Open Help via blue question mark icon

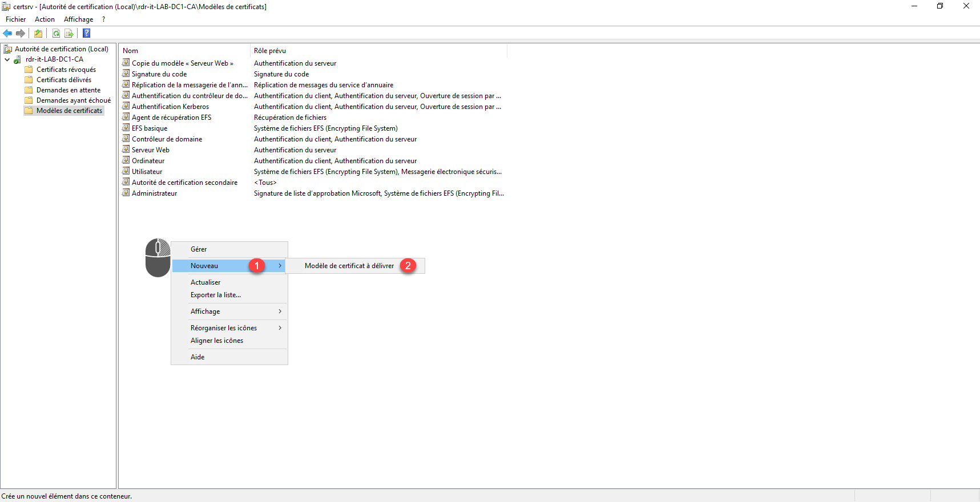tap(87, 33)
